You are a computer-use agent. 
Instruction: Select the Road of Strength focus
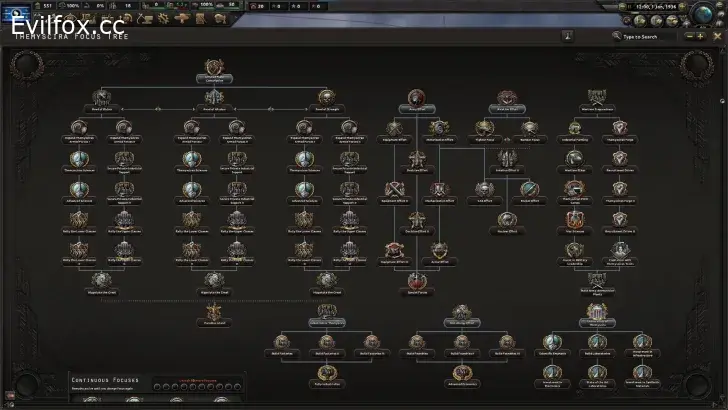click(x=326, y=98)
